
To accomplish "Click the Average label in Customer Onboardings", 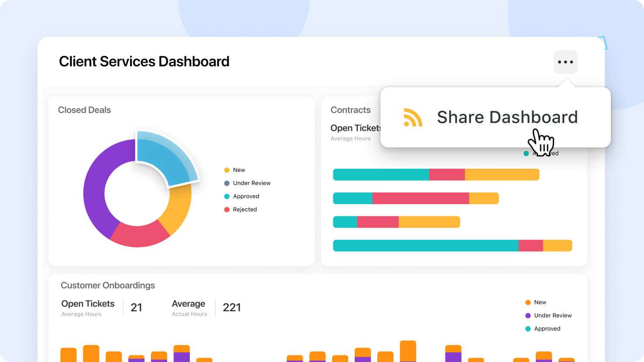I will [188, 304].
